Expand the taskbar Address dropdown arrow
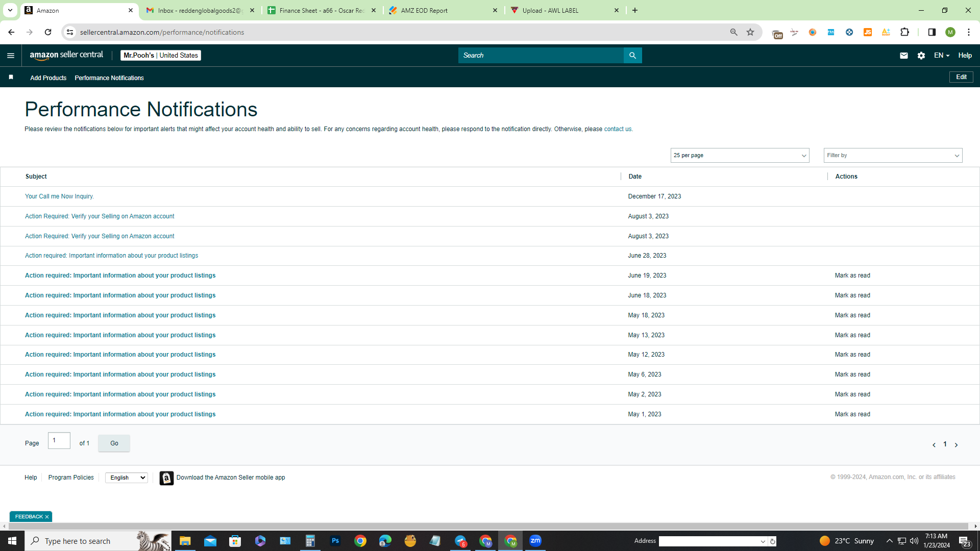The image size is (980, 551). pos(763,541)
